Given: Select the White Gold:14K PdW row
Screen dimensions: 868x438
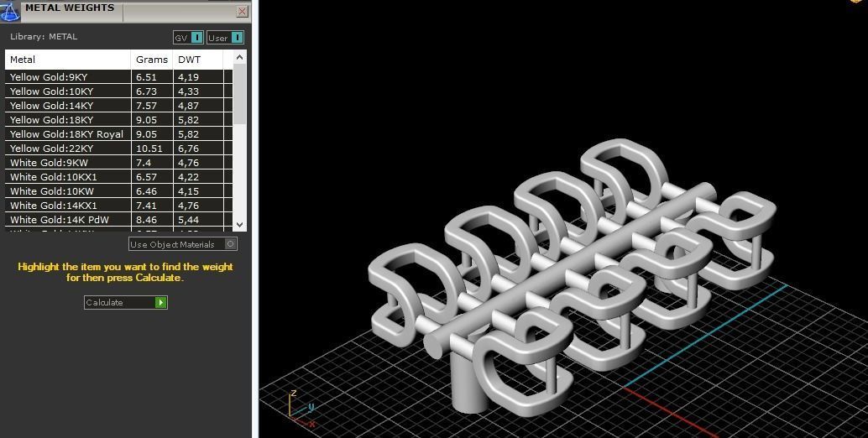Looking at the screenshot, I should pyautogui.click(x=118, y=220).
